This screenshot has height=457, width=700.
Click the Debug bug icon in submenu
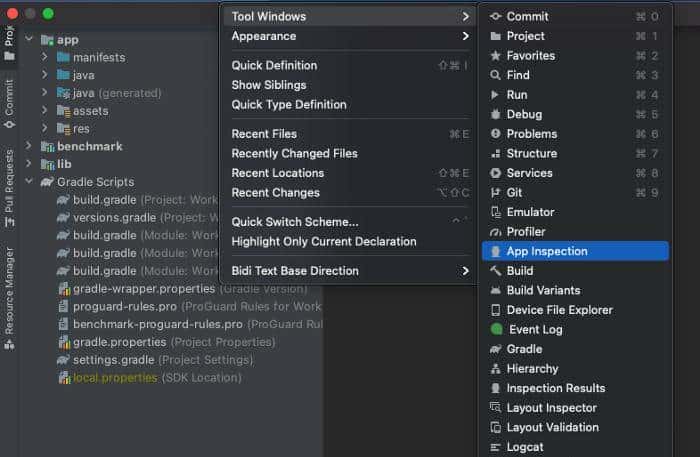click(495, 115)
